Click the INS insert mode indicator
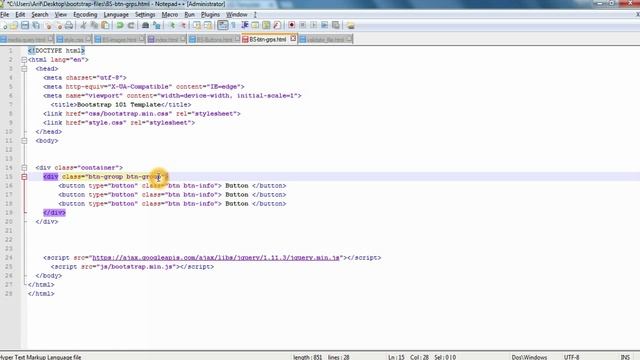The width and height of the screenshot is (640, 360). click(625, 357)
